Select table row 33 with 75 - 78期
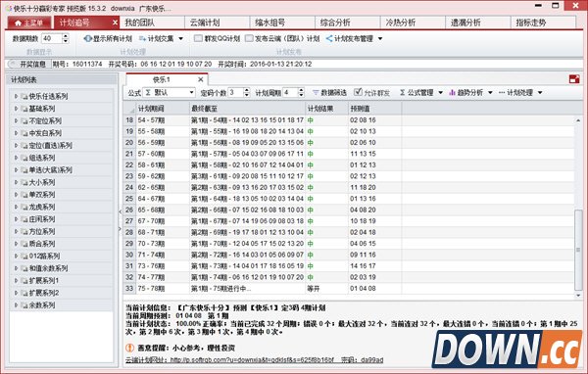 tap(349, 289)
